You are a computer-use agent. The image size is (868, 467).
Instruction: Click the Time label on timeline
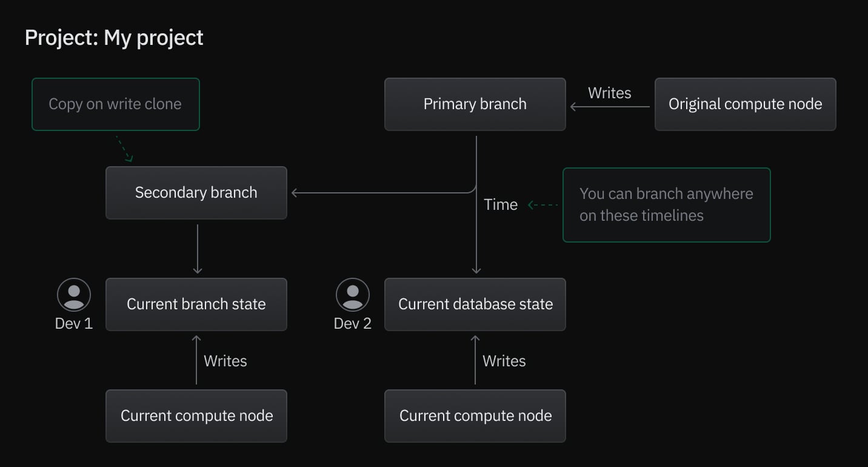click(501, 205)
